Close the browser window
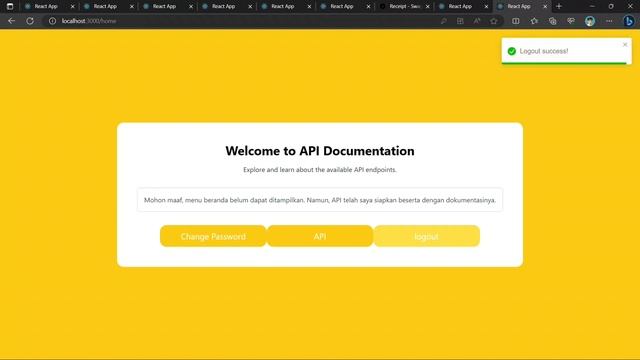 pos(630,6)
